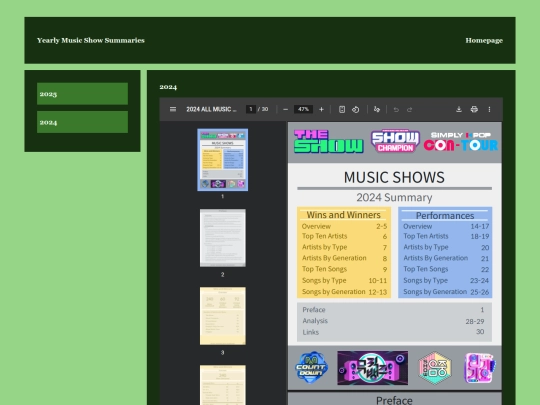Click the M Countdown logo
The width and height of the screenshot is (540, 405).
click(x=311, y=367)
